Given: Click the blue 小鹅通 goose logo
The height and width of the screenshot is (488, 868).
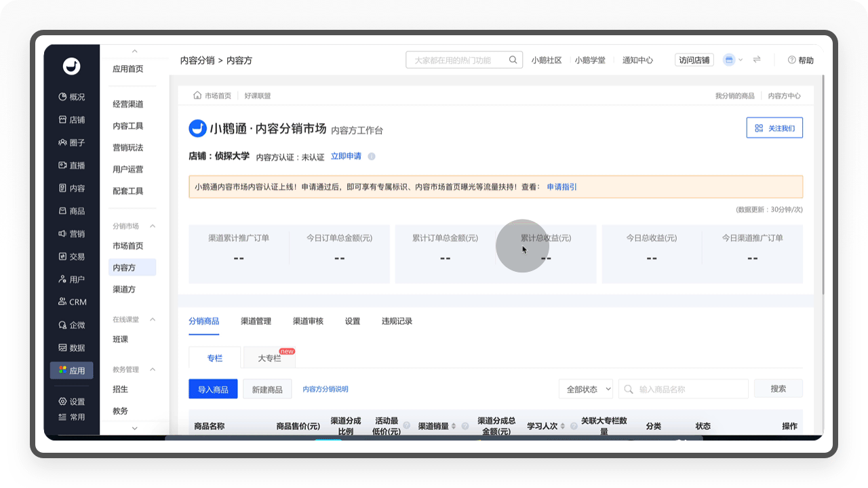Looking at the screenshot, I should (197, 128).
